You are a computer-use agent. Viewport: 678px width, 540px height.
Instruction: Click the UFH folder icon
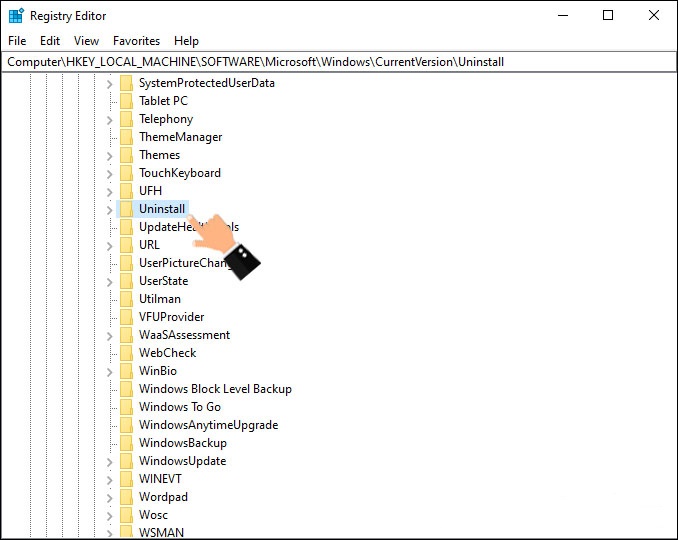[x=126, y=191]
